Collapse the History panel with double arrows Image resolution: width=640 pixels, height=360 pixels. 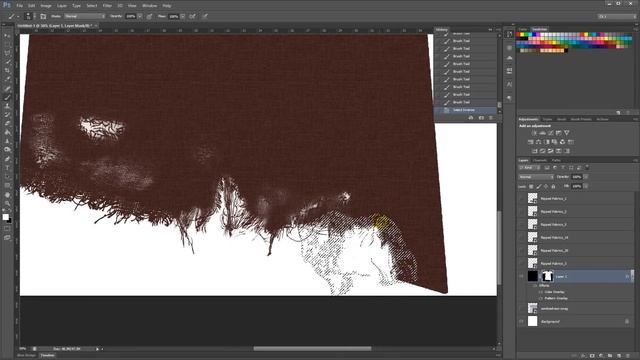tap(490, 29)
